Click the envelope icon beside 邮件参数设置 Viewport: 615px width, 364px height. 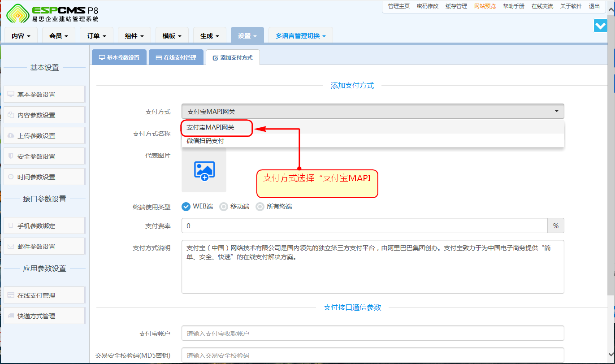pyautogui.click(x=11, y=246)
